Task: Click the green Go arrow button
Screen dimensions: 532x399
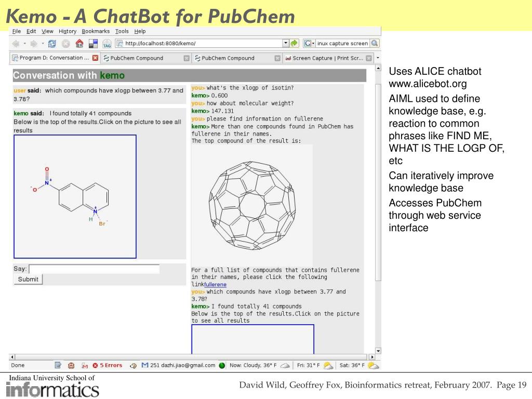Action: pyautogui.click(x=294, y=43)
